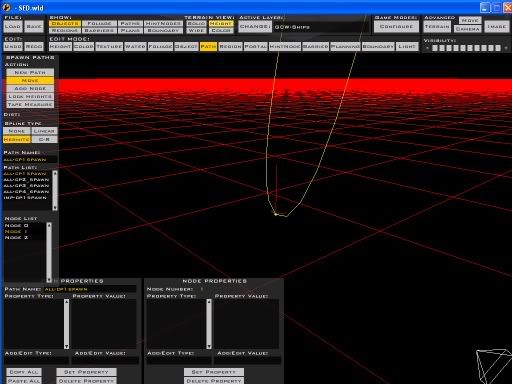Viewport: 512px width, 384px height.
Task: Click the Path List scrollbar
Action: [x=55, y=190]
